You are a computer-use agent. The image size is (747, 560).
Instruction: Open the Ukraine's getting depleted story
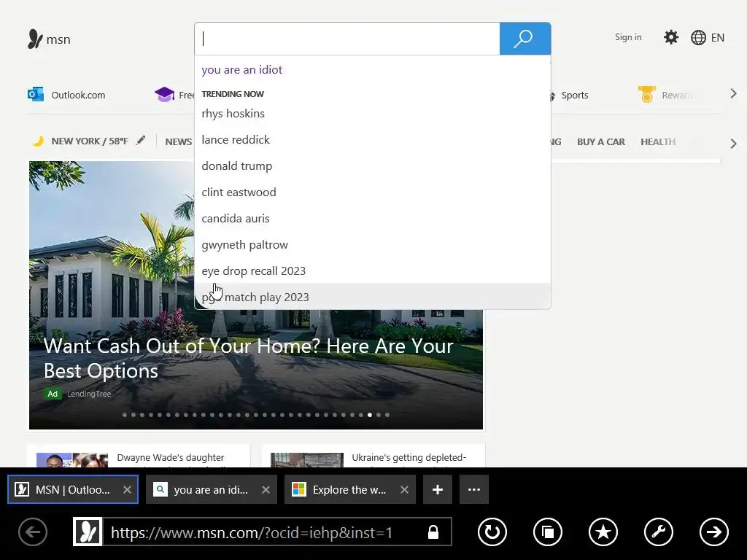[x=409, y=458]
